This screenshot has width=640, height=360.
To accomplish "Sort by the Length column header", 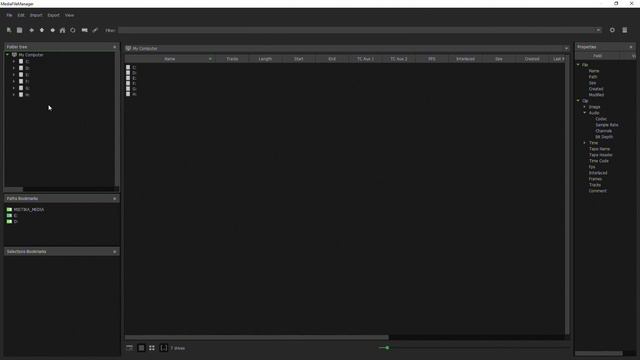I will pyautogui.click(x=265, y=59).
